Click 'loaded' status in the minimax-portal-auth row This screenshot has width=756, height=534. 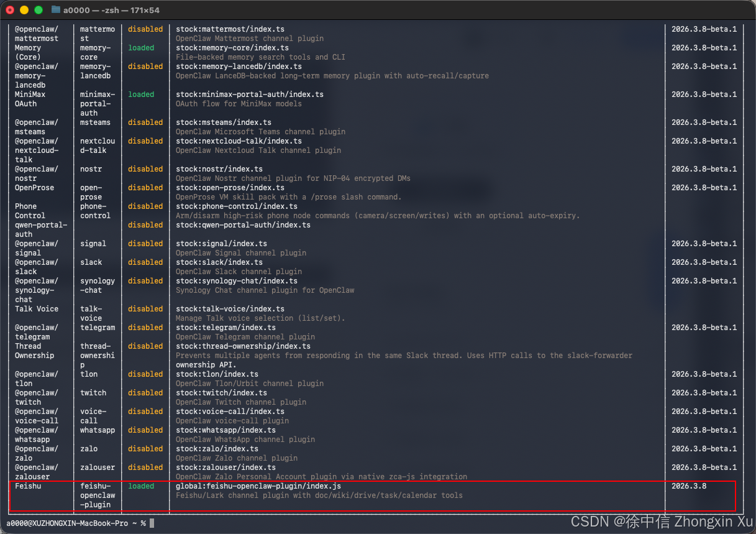pyautogui.click(x=141, y=94)
